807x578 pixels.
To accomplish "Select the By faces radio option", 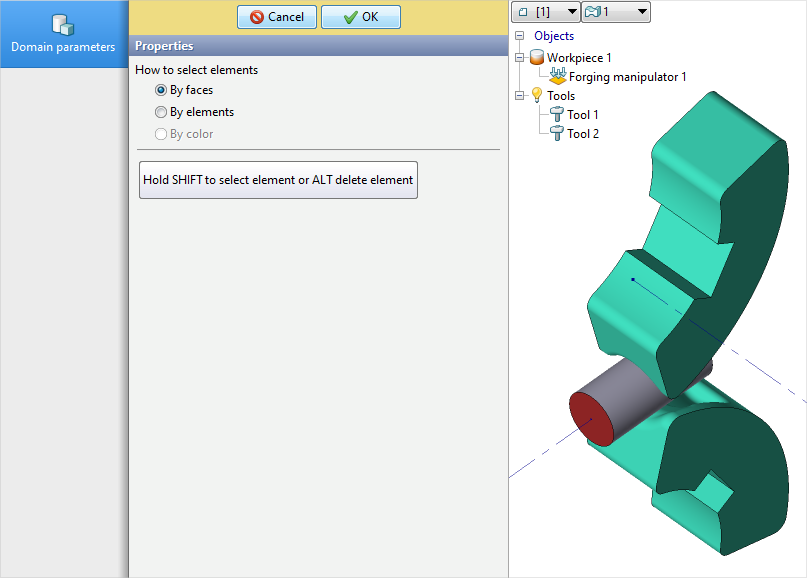I will pyautogui.click(x=161, y=90).
